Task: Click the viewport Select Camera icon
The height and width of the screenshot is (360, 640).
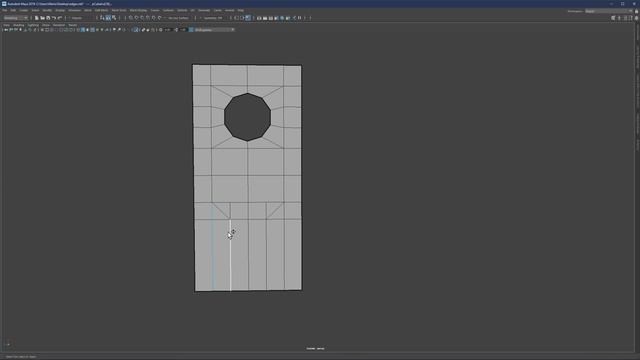Action: pos(6,30)
